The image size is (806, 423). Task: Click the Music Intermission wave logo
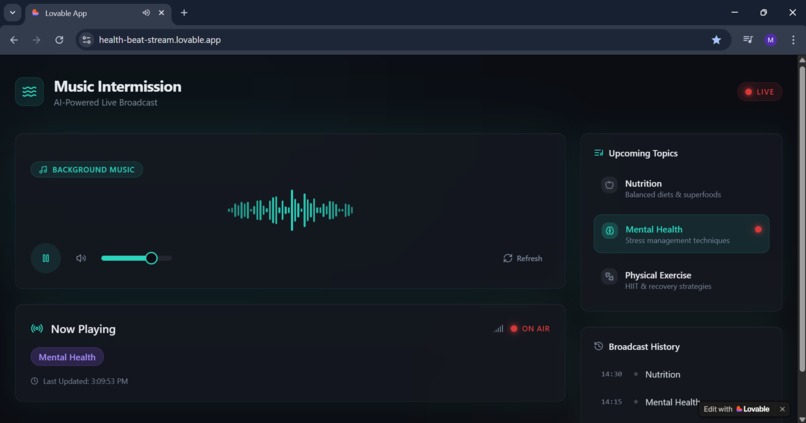click(x=29, y=91)
